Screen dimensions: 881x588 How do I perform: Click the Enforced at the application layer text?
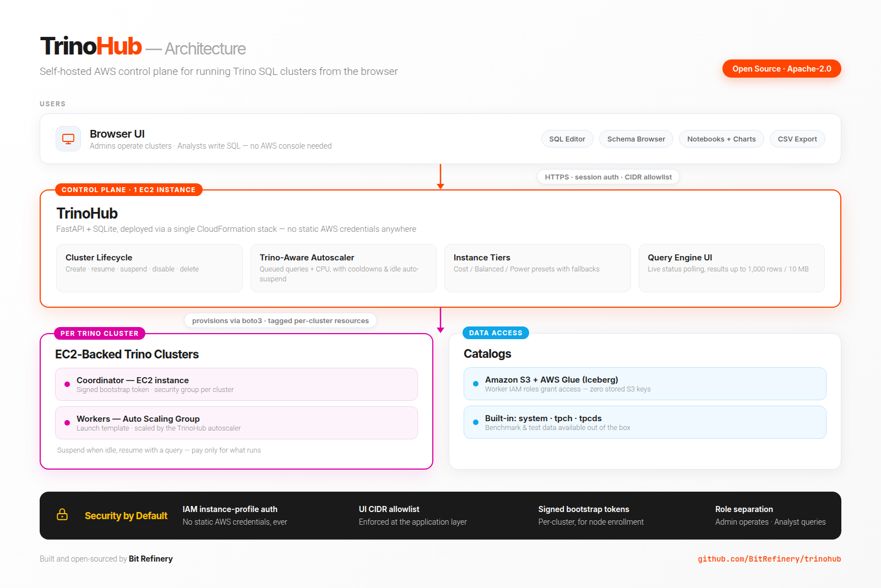pyautogui.click(x=413, y=522)
